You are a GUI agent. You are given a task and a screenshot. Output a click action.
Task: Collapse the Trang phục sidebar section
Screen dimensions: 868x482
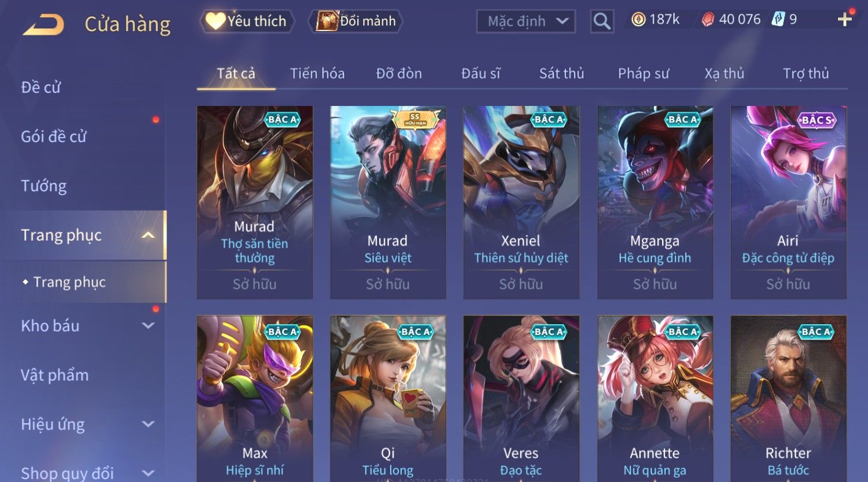[148, 235]
